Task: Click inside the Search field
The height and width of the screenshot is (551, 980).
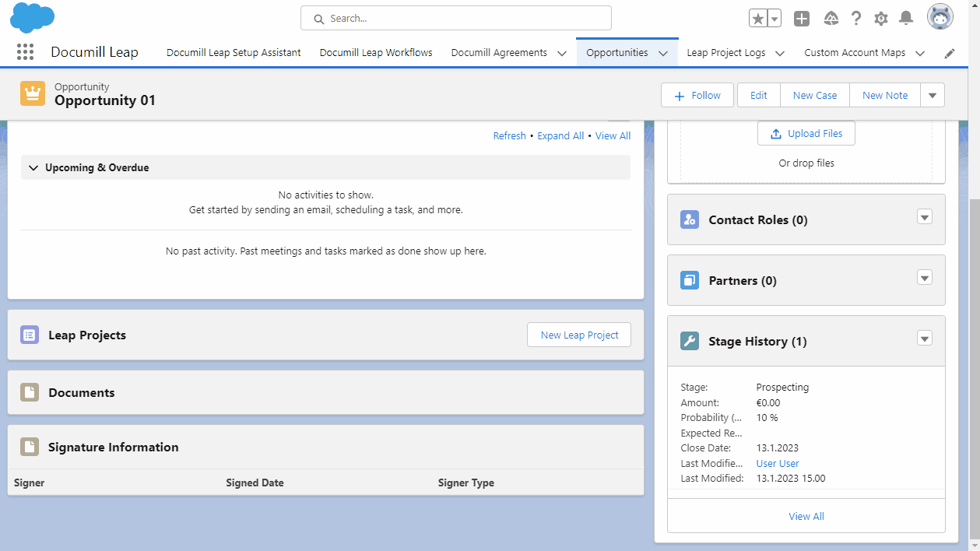Action: click(455, 17)
